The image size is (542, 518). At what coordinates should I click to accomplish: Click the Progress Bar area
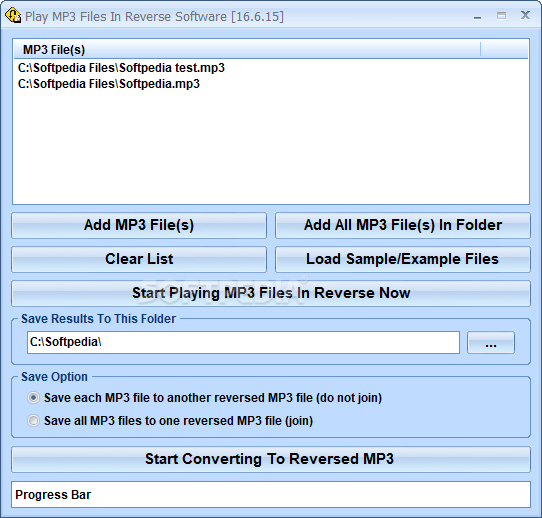[x=271, y=495]
